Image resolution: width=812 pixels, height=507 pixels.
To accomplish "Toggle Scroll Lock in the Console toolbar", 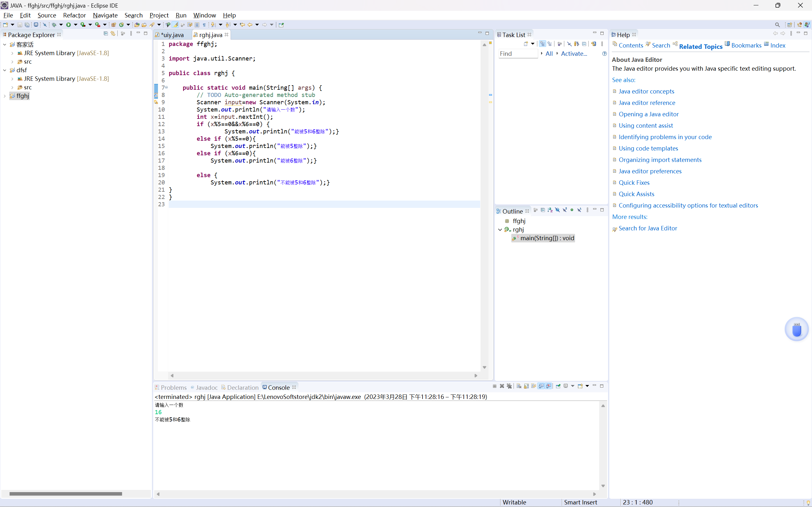I will coord(527,386).
